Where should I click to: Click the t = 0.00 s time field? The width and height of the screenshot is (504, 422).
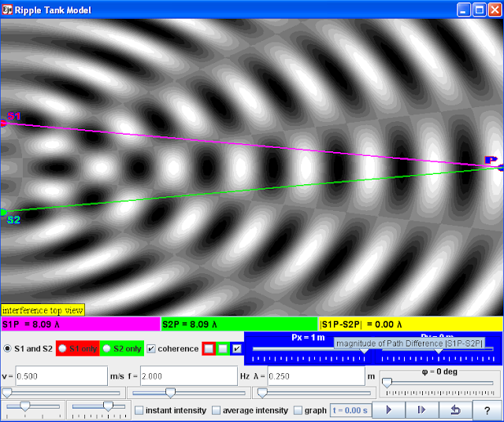[350, 410]
